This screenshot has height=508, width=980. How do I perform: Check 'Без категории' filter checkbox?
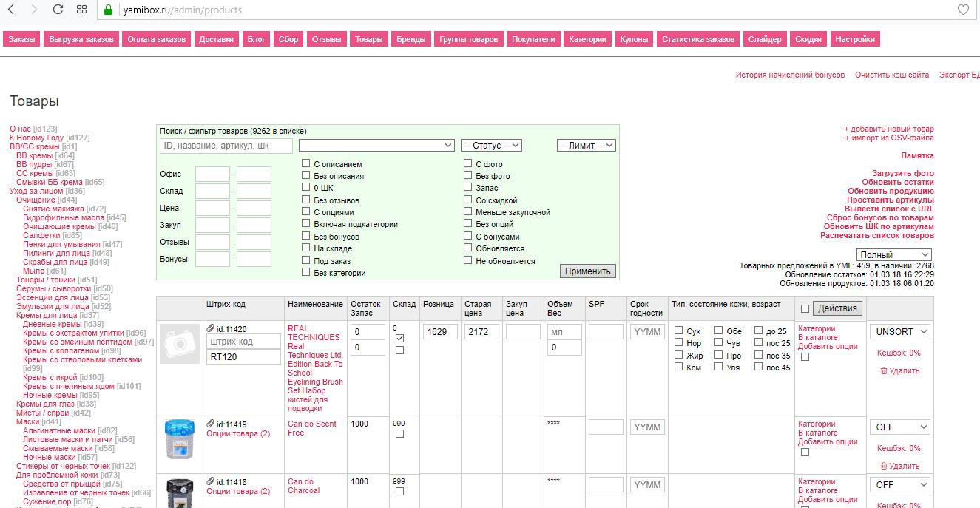[x=306, y=272]
